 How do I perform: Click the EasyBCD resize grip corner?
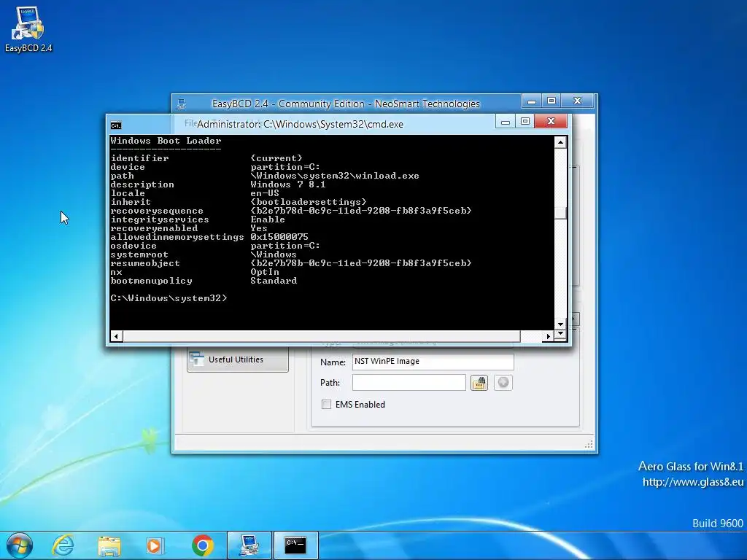pyautogui.click(x=589, y=444)
